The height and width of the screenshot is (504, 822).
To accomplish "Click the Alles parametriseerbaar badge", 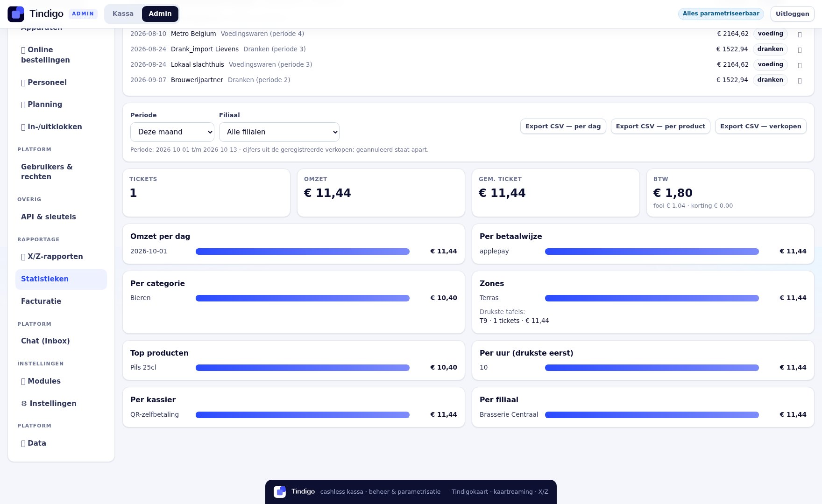I will click(x=721, y=14).
